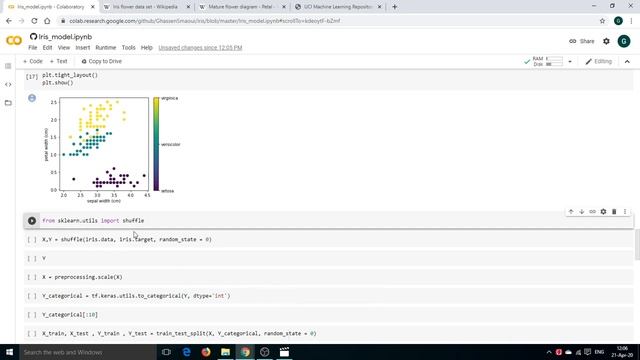Show hidden system tray icons
This screenshot has height=360, width=640.
click(549, 352)
